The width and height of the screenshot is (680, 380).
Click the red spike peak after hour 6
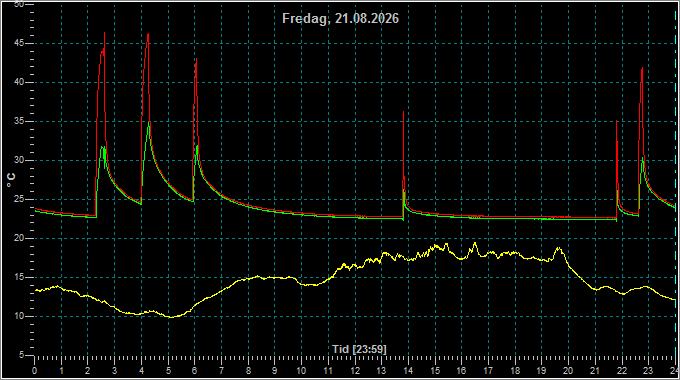click(196, 59)
